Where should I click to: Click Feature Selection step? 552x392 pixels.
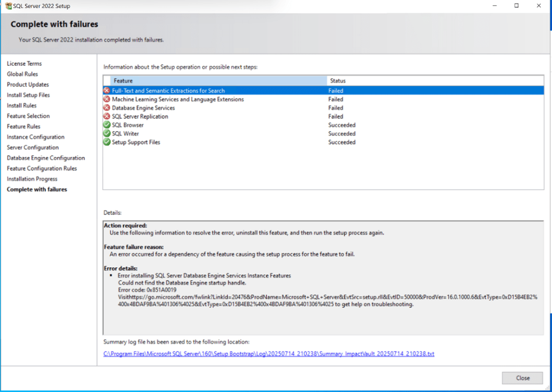click(28, 116)
